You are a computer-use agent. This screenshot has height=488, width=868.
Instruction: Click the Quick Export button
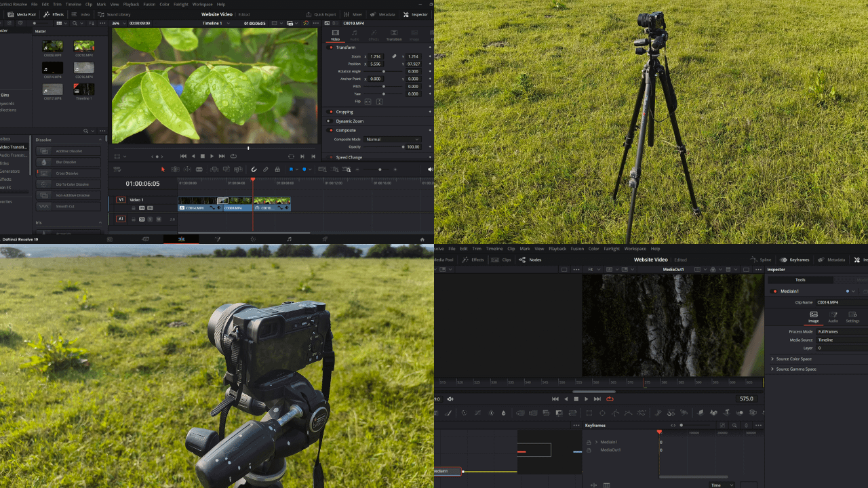[321, 14]
